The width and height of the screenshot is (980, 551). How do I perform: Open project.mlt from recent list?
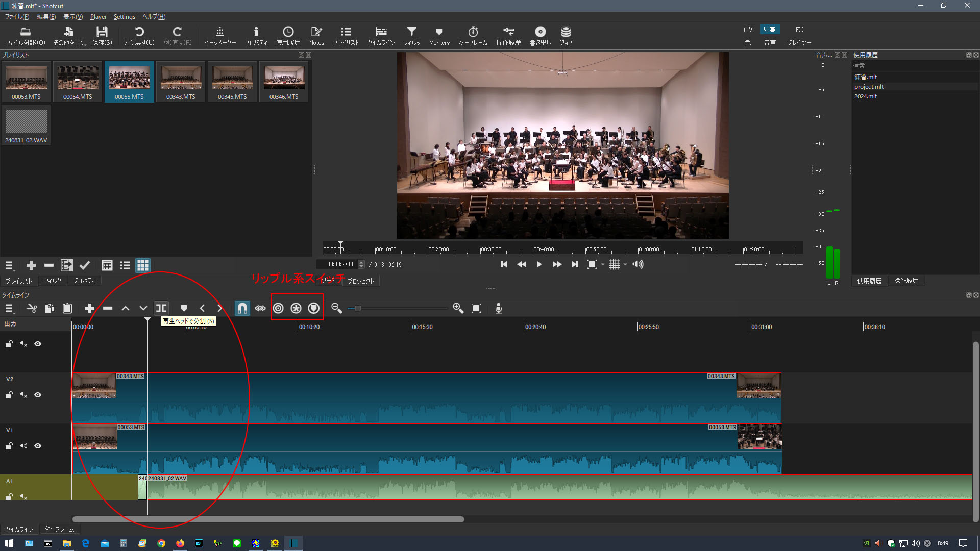point(869,87)
